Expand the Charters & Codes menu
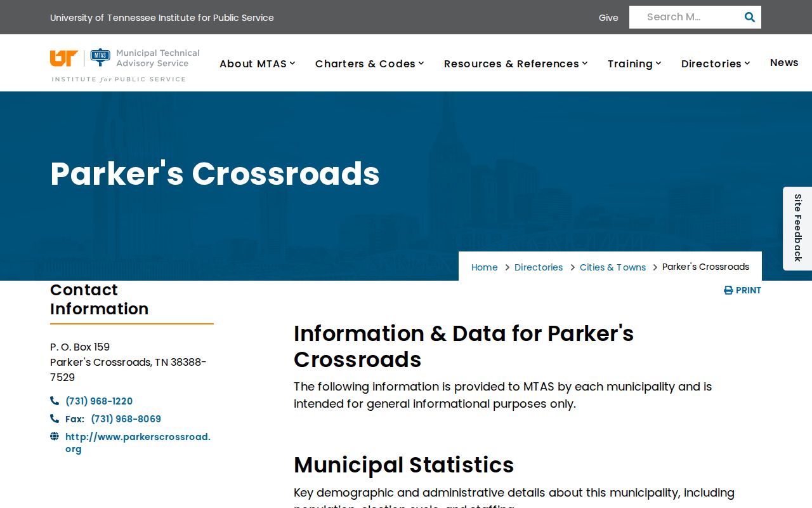812x508 pixels. click(370, 63)
